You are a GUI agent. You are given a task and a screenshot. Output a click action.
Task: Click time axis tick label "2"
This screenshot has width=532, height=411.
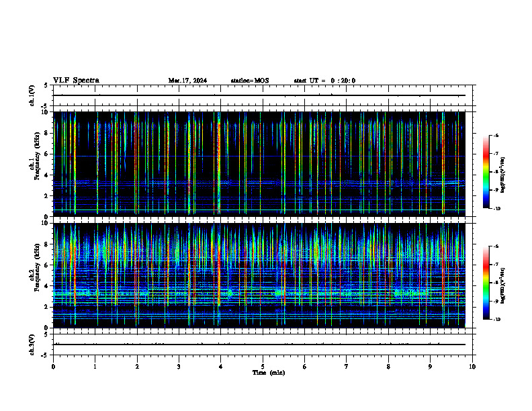[137, 367]
